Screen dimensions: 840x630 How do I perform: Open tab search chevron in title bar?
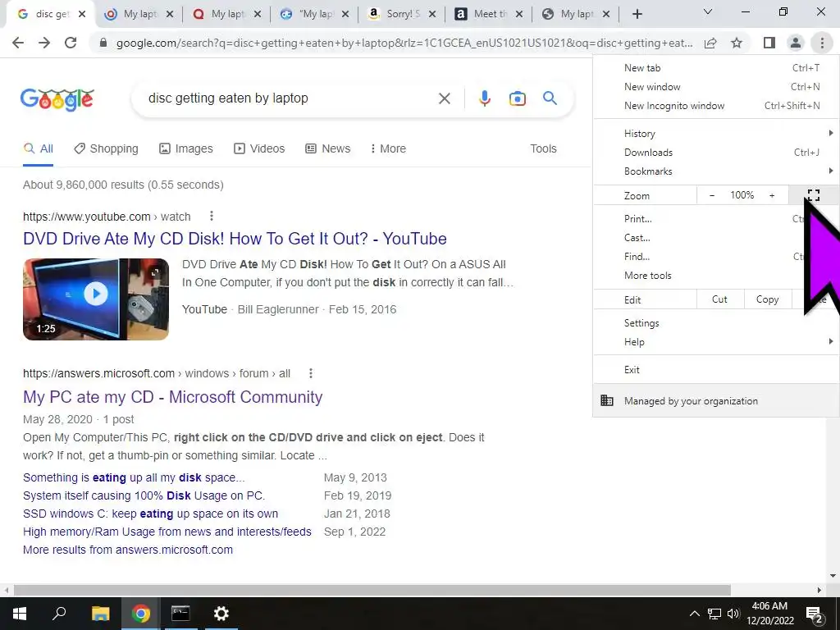pos(708,11)
